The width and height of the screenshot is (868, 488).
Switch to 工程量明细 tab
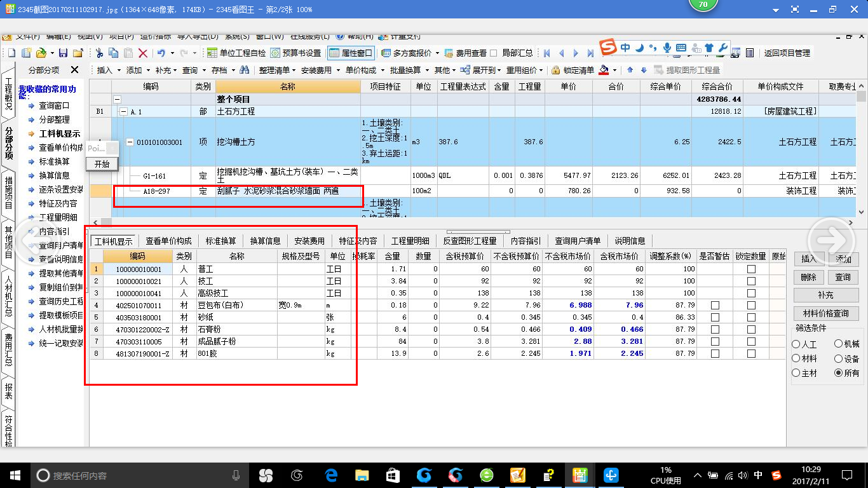(x=410, y=241)
